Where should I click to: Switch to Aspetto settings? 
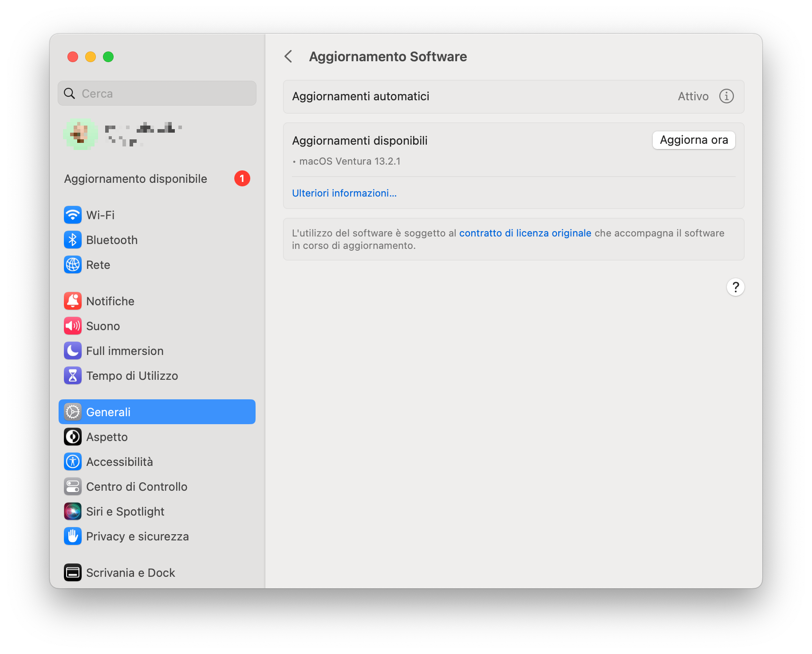106,437
